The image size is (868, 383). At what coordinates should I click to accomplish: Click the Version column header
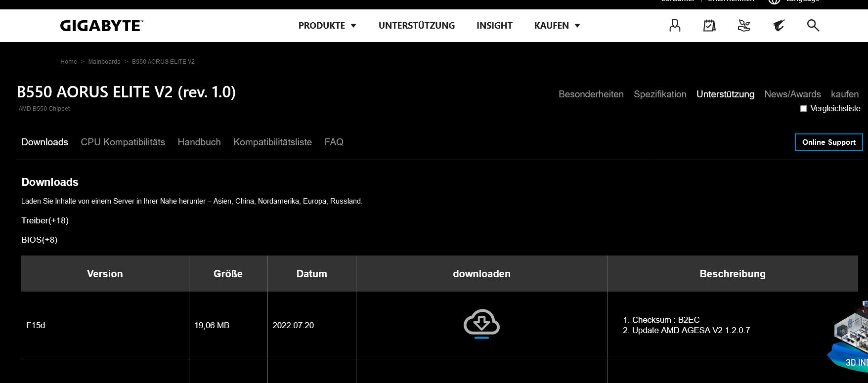pos(105,274)
